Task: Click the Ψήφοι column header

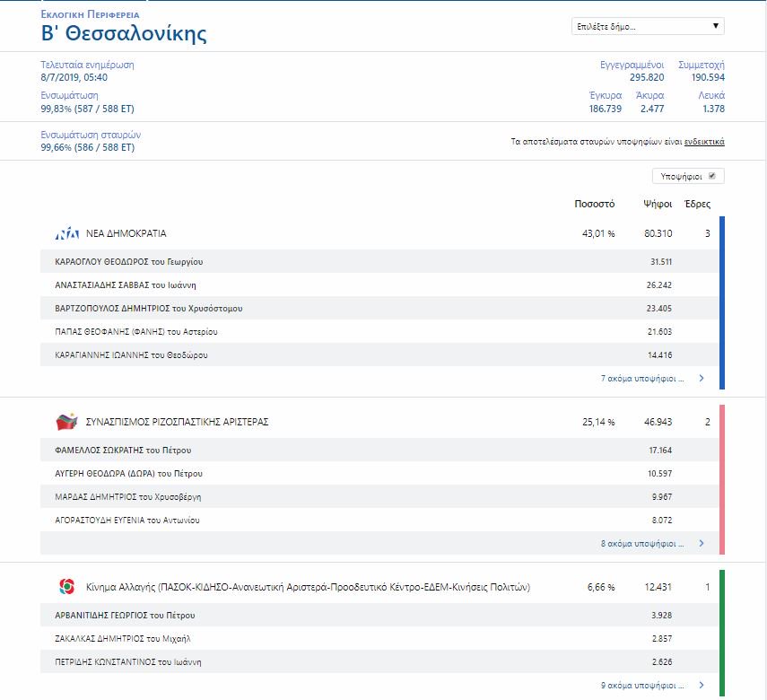Action: tap(658, 204)
